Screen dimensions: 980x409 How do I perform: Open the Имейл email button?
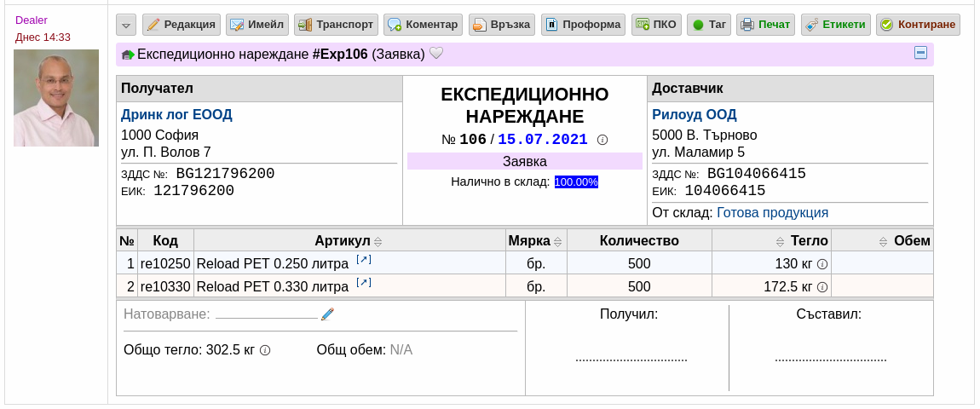[x=257, y=25]
